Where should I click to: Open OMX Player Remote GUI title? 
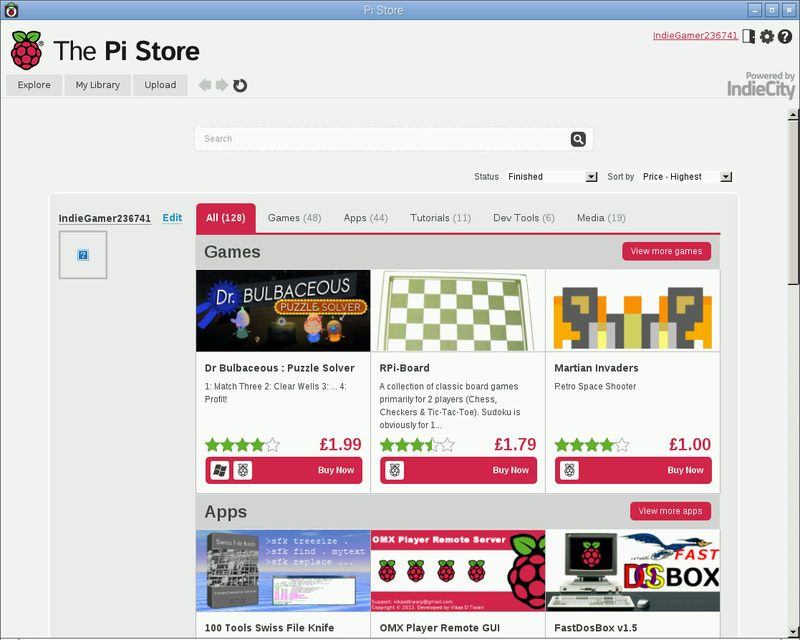point(440,628)
